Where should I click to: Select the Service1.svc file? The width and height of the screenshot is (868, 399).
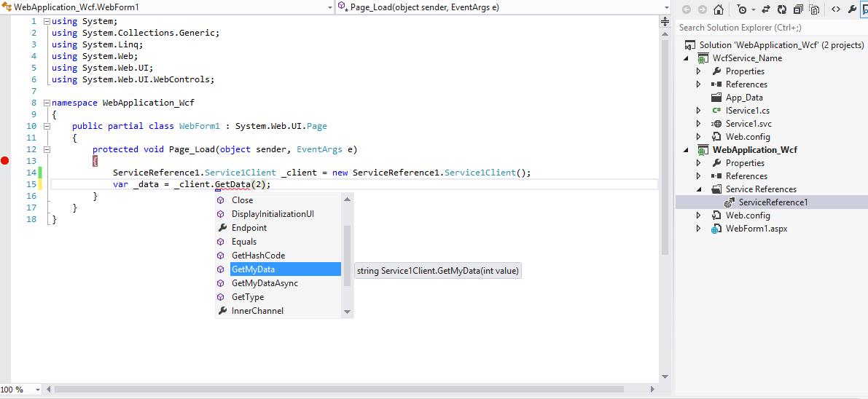point(748,123)
